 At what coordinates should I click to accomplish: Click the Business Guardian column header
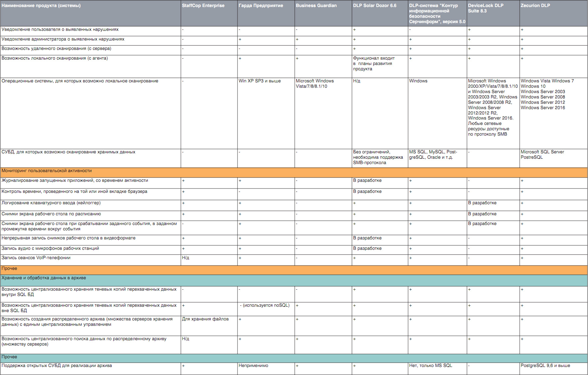pyautogui.click(x=323, y=13)
